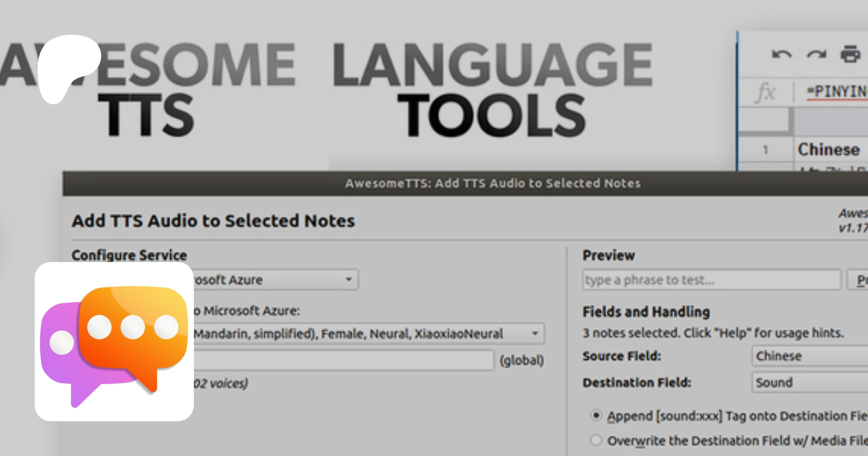This screenshot has width=868, height=456.
Task: Open the Source Field dropdown showing Chinese
Action: 810,356
